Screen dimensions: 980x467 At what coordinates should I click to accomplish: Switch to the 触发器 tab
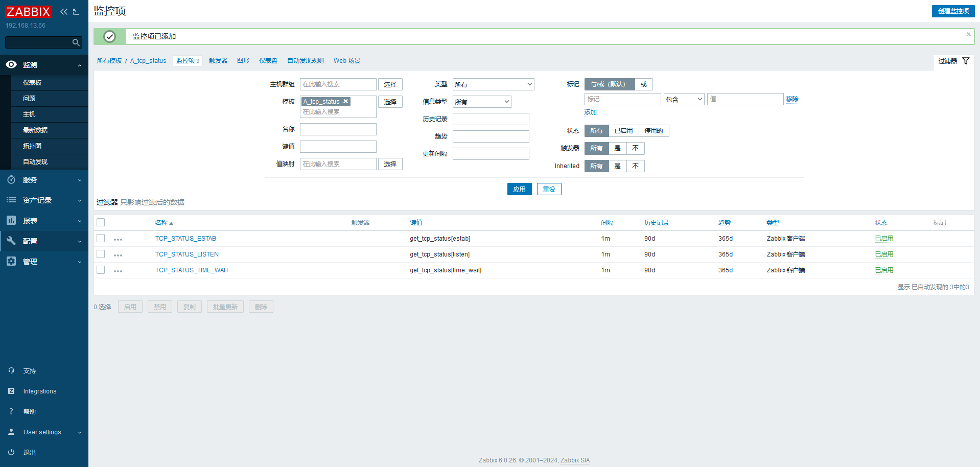click(218, 61)
